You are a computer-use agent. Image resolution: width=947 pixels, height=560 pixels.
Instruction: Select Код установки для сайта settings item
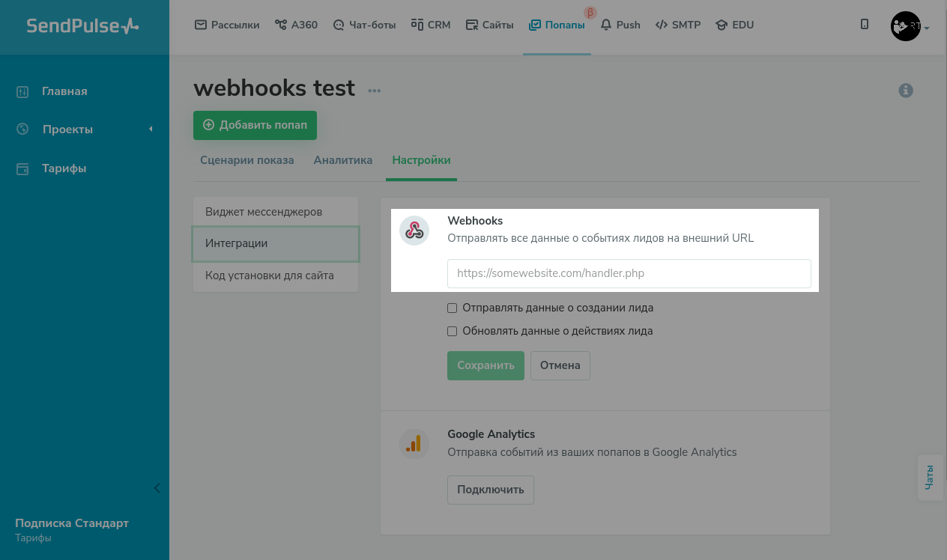coord(270,276)
